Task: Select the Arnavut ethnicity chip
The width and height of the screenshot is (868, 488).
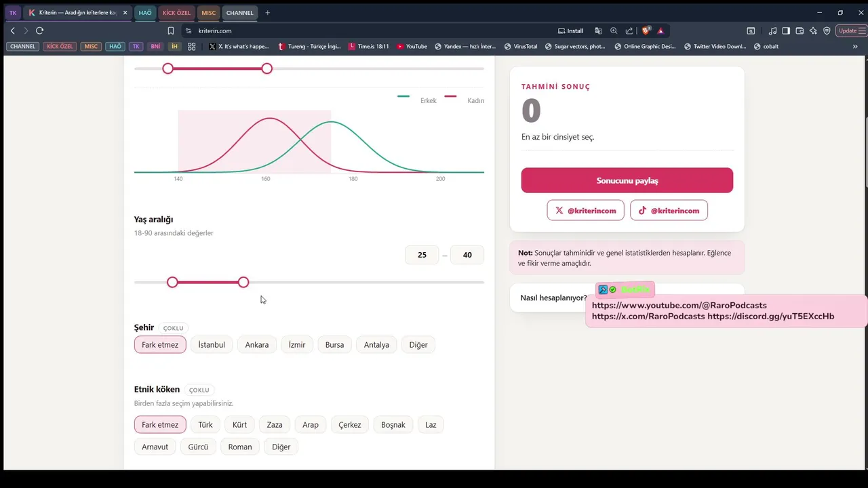Action: point(155,447)
